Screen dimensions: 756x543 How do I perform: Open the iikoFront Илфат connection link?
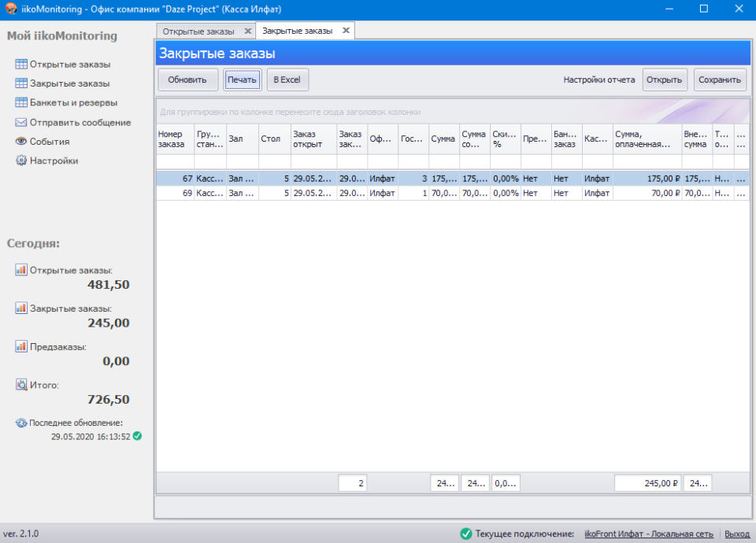click(x=648, y=534)
